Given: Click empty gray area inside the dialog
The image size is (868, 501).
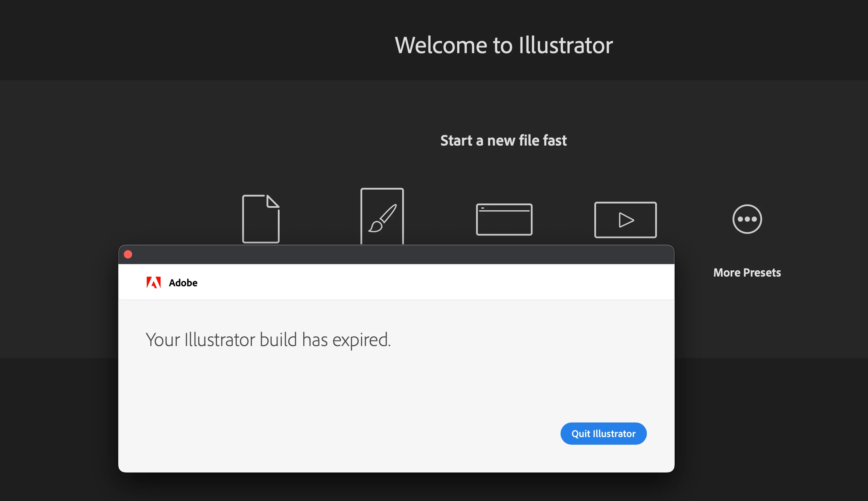Looking at the screenshot, I should (348, 400).
